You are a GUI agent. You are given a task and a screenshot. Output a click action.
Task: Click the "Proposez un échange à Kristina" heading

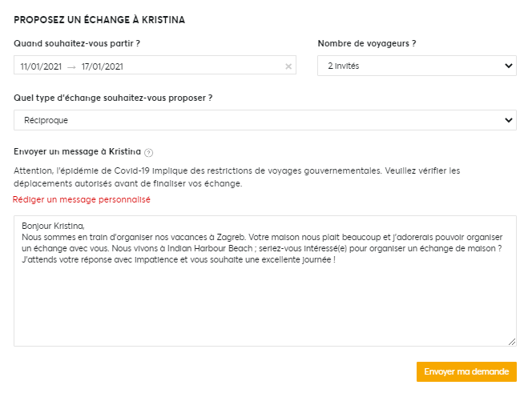tap(99, 20)
